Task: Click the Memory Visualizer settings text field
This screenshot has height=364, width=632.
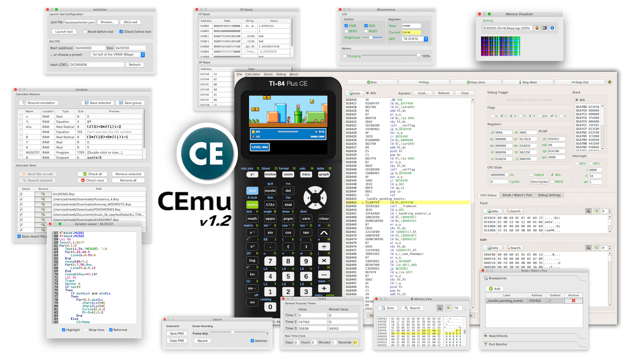Action: pyautogui.click(x=507, y=28)
